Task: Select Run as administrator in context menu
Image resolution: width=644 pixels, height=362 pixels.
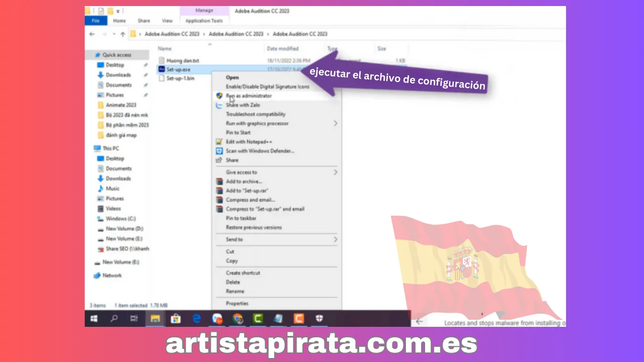Action: (x=249, y=96)
